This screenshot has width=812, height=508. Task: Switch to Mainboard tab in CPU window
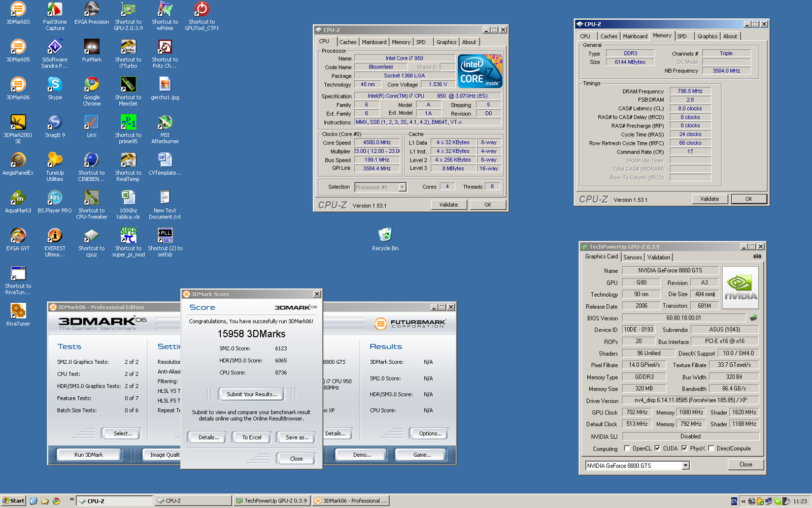374,42
